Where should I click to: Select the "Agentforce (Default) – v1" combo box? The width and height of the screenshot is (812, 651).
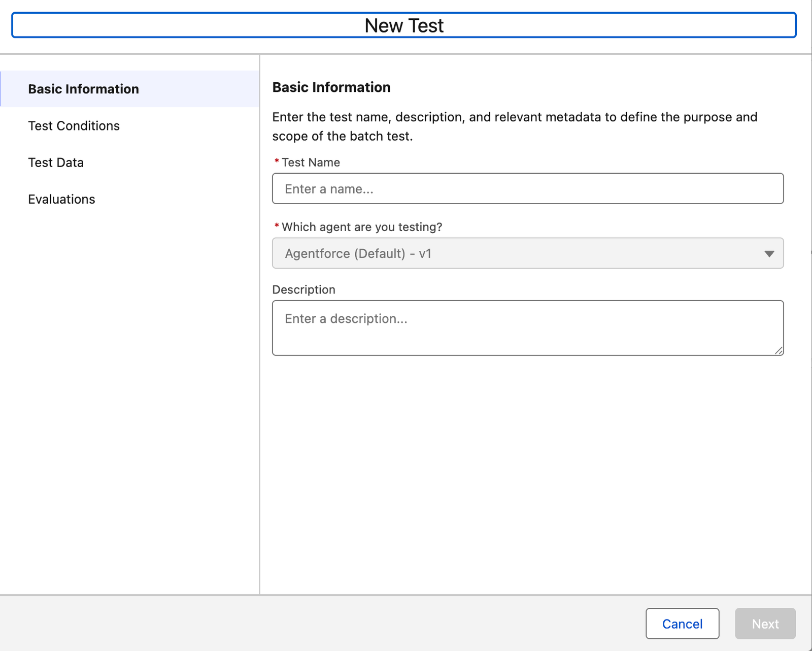click(528, 253)
